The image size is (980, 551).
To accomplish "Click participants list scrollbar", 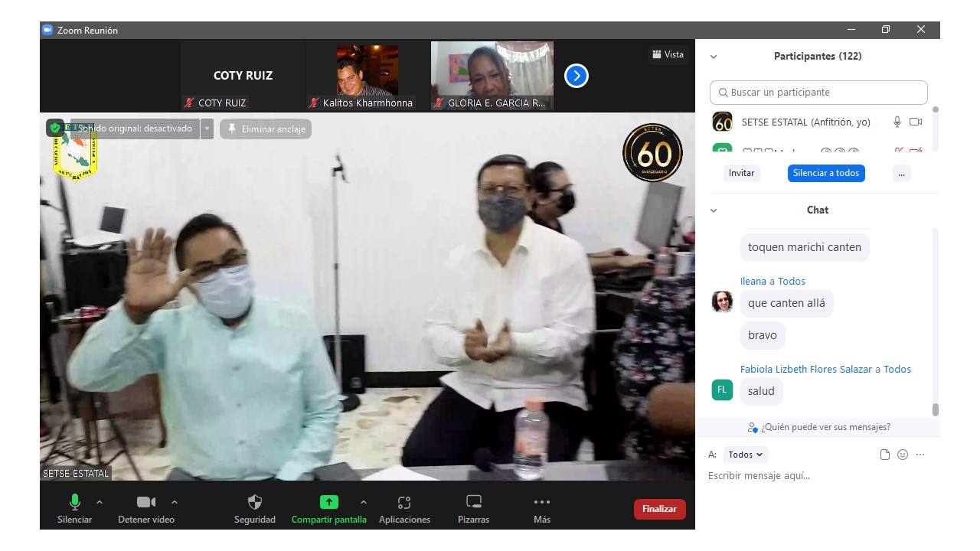I will tap(935, 109).
